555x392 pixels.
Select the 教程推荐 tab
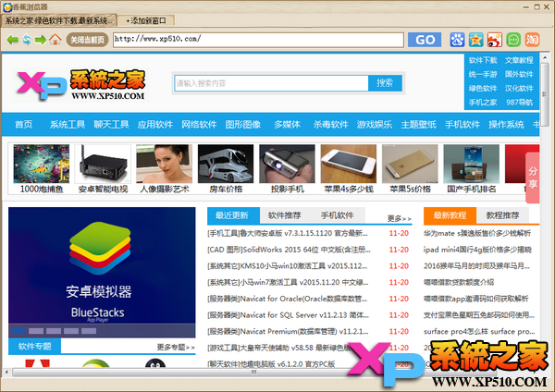tap(502, 215)
